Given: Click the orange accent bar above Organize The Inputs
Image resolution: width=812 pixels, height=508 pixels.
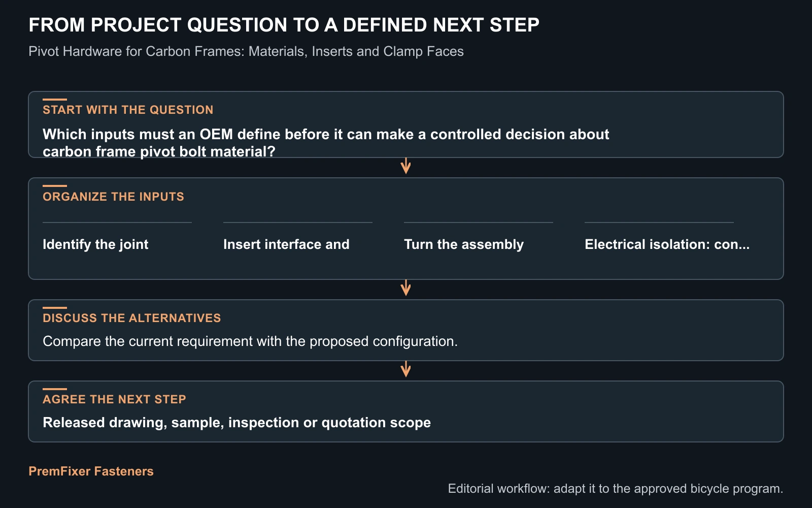Looking at the screenshot, I should point(55,186).
